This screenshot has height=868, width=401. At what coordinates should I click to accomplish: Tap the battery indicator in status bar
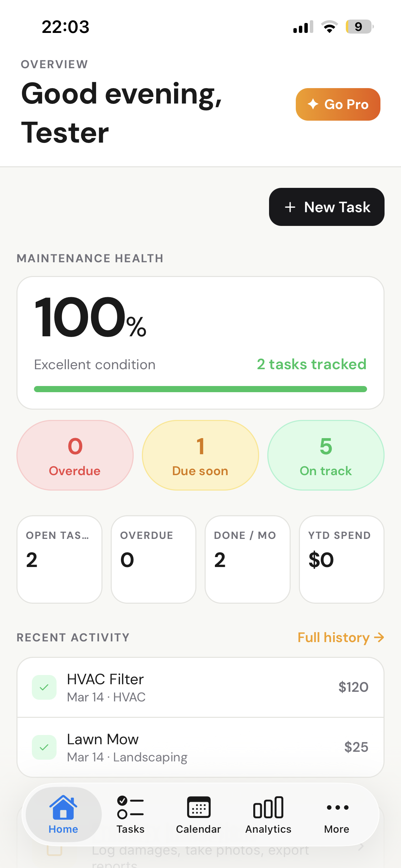tap(359, 27)
